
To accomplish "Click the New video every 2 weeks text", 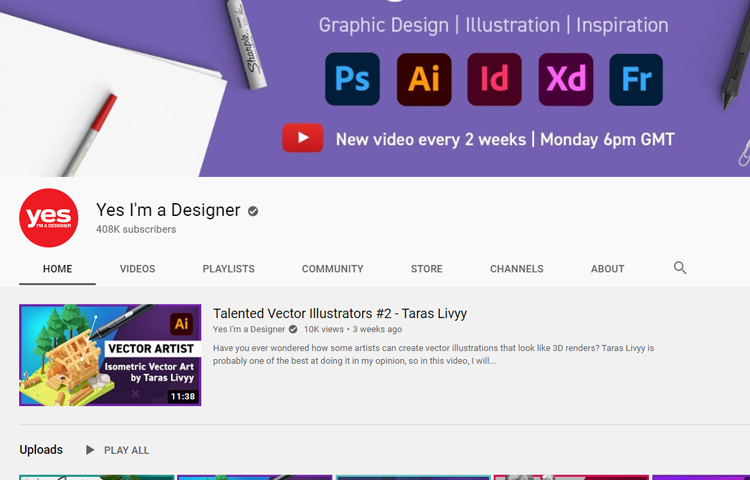I will [x=505, y=140].
